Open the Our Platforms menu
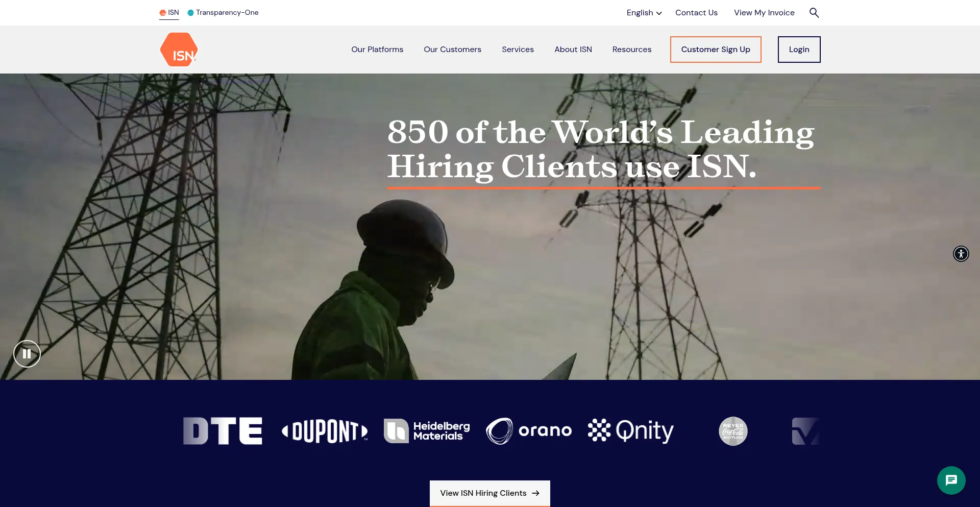 click(377, 50)
